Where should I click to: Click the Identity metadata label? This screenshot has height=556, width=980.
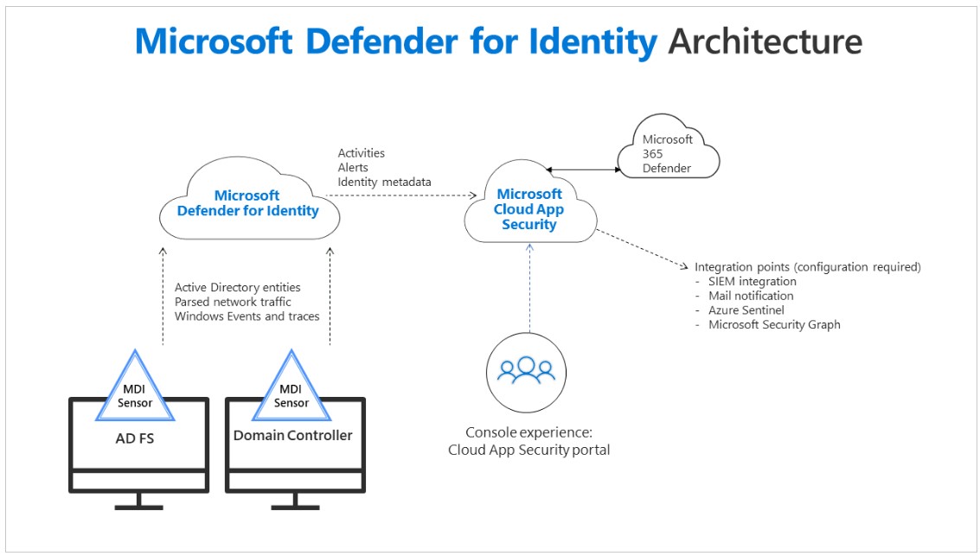[384, 182]
